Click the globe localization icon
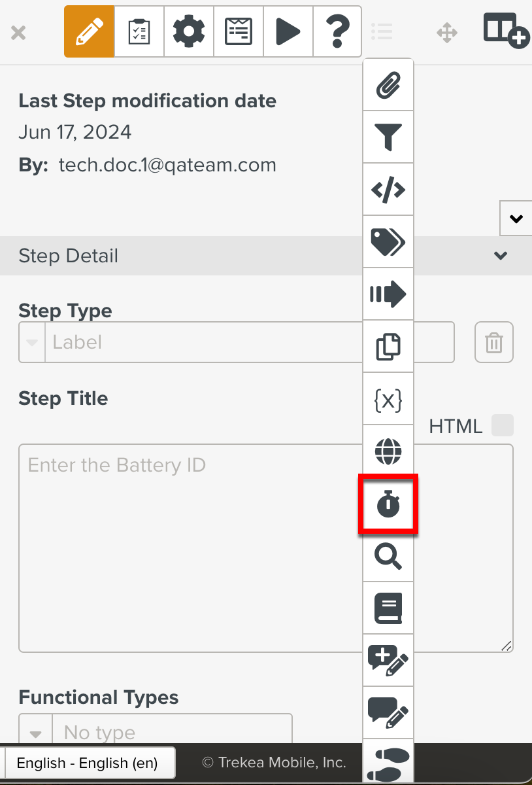Screen dimensions: 532x785 388,451
